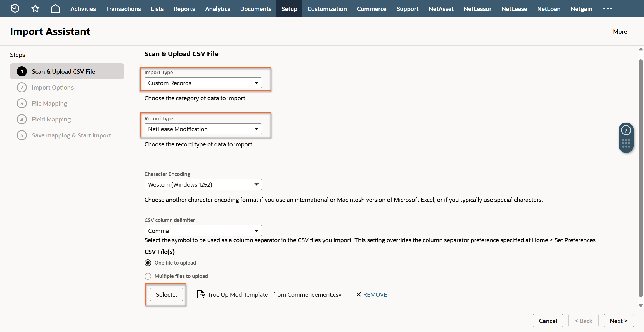The height and width of the screenshot is (332, 644).
Task: Click the Shortcuts star icon
Action: (x=35, y=8)
